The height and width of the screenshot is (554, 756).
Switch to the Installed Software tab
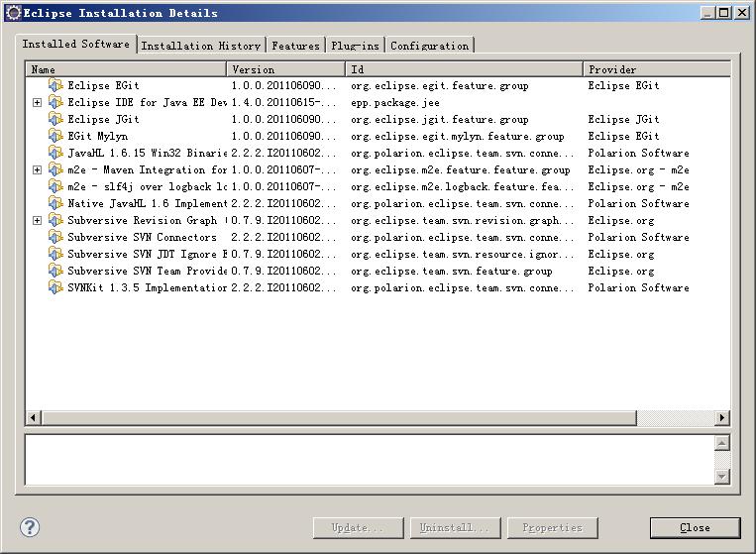(75, 44)
